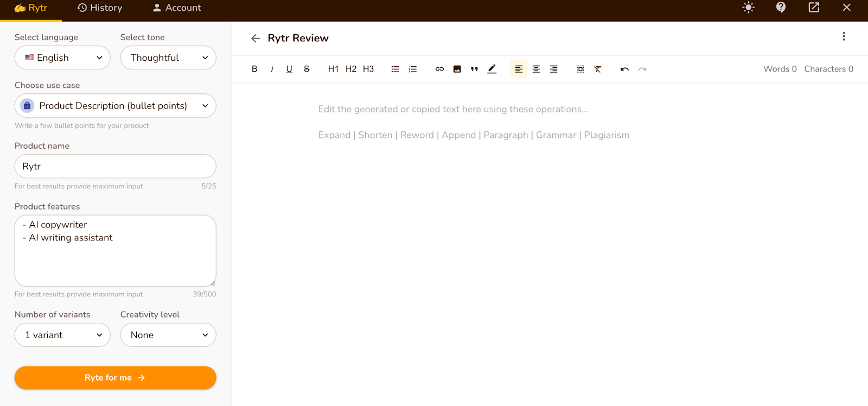Undo the last edit

[x=624, y=69]
